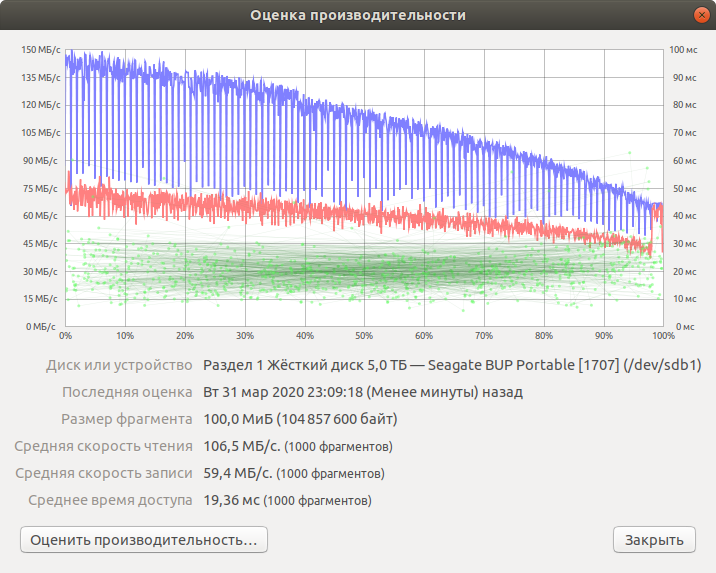Screen dimensions: 716x573
Task: Click the '0 мс' right axis label
Action: pyautogui.click(x=685, y=326)
